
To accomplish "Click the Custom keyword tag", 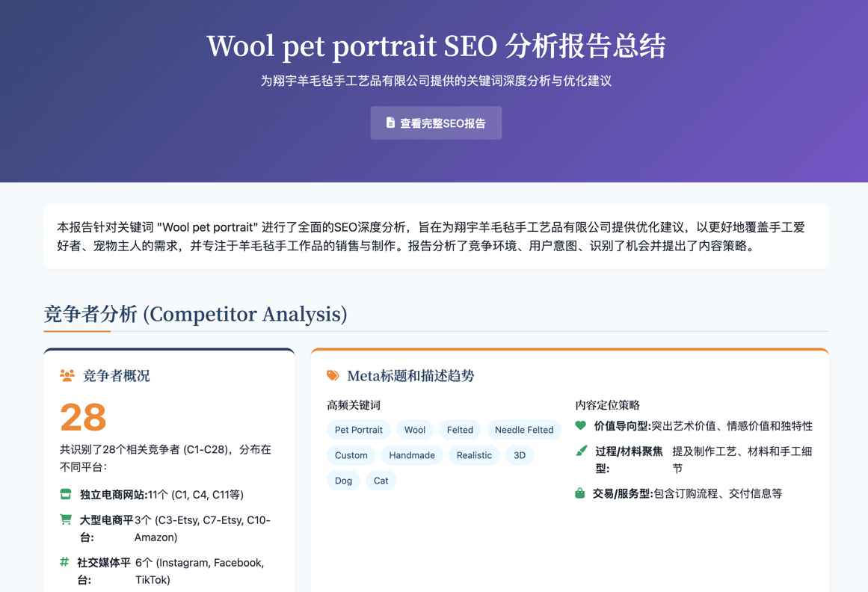I will click(351, 455).
